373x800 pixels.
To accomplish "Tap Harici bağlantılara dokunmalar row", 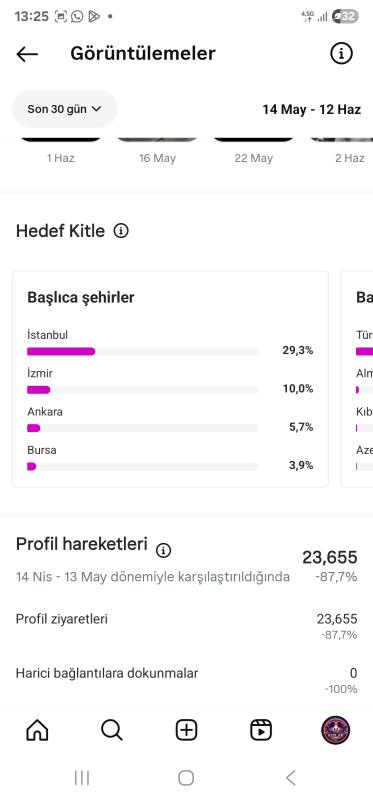I will pos(186,681).
